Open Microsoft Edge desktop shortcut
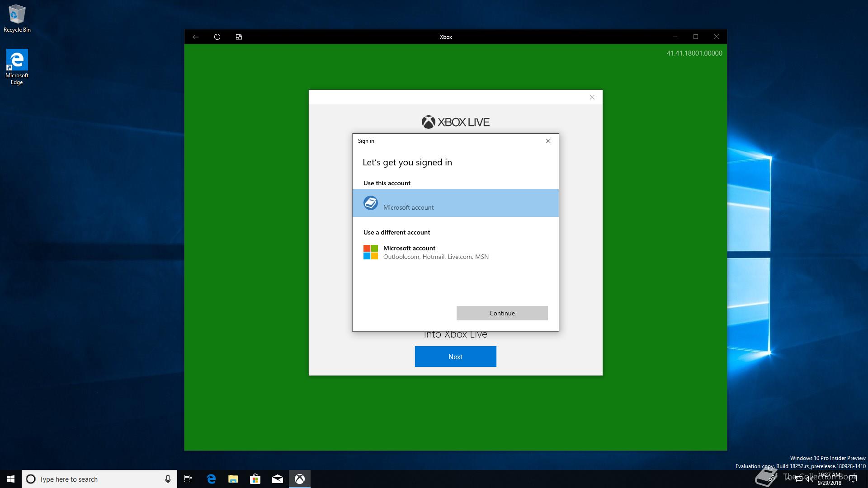Image resolution: width=868 pixels, height=488 pixels. pyautogui.click(x=17, y=67)
